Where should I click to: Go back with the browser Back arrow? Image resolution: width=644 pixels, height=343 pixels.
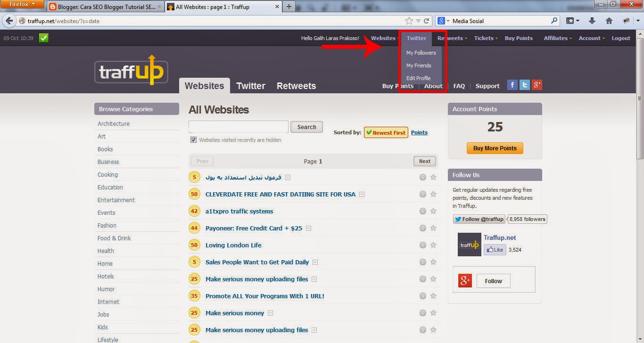pos(9,21)
